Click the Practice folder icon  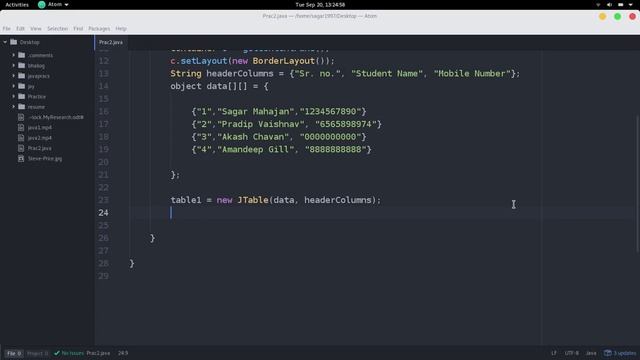coord(22,96)
